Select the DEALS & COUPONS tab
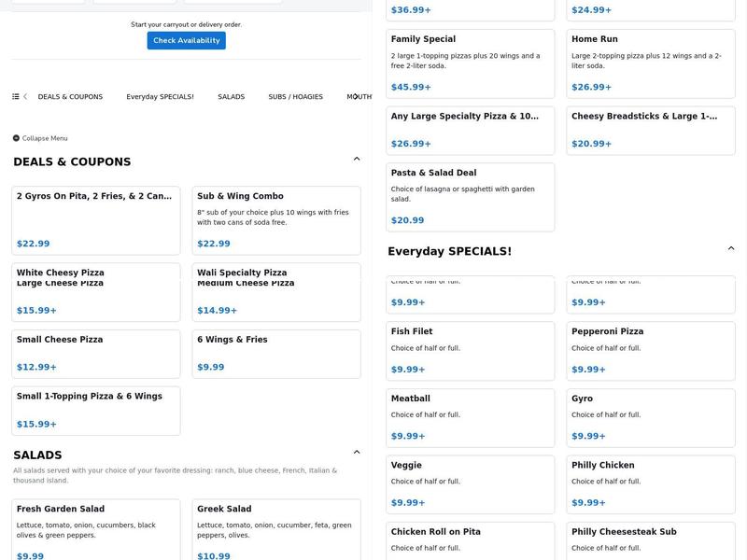 coord(70,97)
